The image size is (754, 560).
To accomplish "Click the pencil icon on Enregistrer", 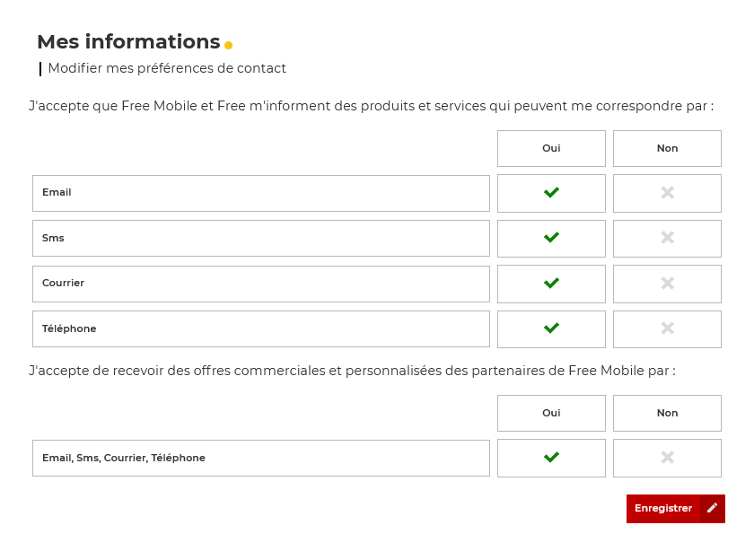I will tap(713, 508).
